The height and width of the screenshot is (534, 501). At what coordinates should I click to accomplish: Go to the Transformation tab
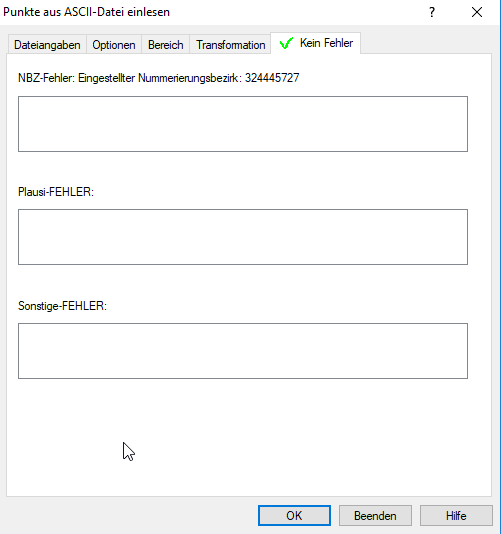[231, 45]
